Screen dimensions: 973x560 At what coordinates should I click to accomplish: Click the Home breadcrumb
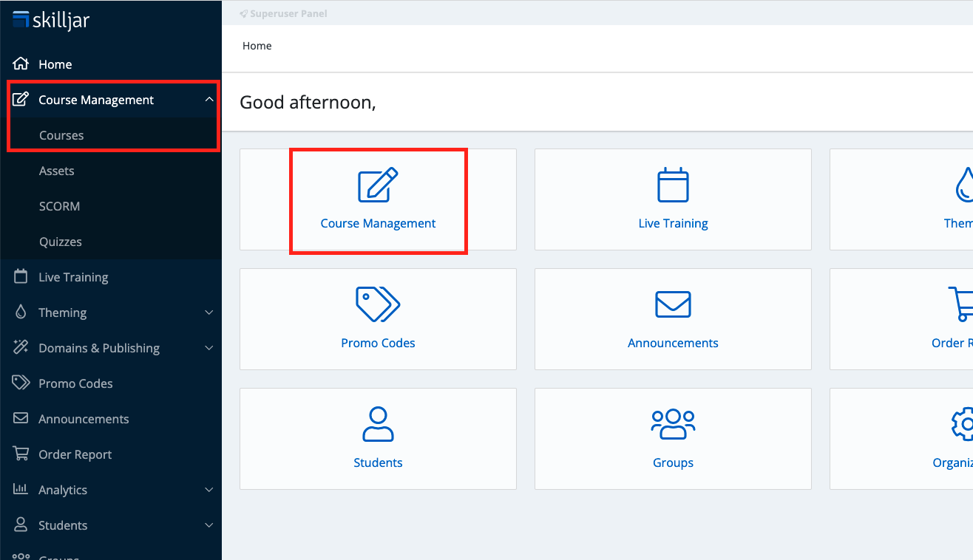point(257,46)
